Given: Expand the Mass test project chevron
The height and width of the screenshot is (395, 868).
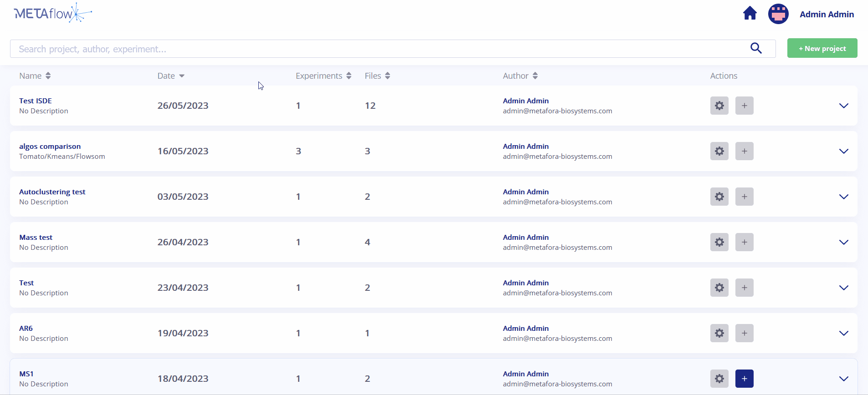Looking at the screenshot, I should pyautogui.click(x=843, y=242).
